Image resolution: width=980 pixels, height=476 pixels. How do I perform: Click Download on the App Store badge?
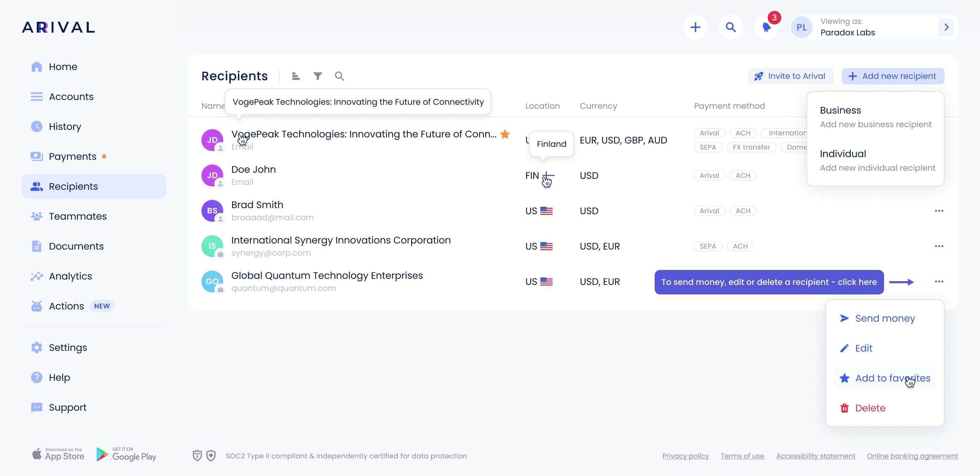58,454
